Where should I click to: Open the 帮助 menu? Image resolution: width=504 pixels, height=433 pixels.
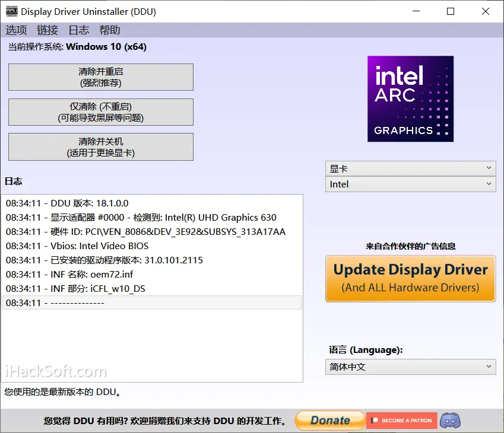[x=110, y=30]
